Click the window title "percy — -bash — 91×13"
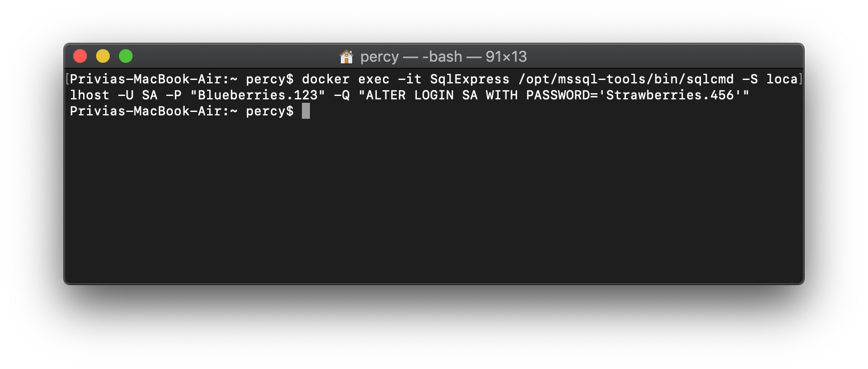The height and width of the screenshot is (369, 868). pos(443,57)
